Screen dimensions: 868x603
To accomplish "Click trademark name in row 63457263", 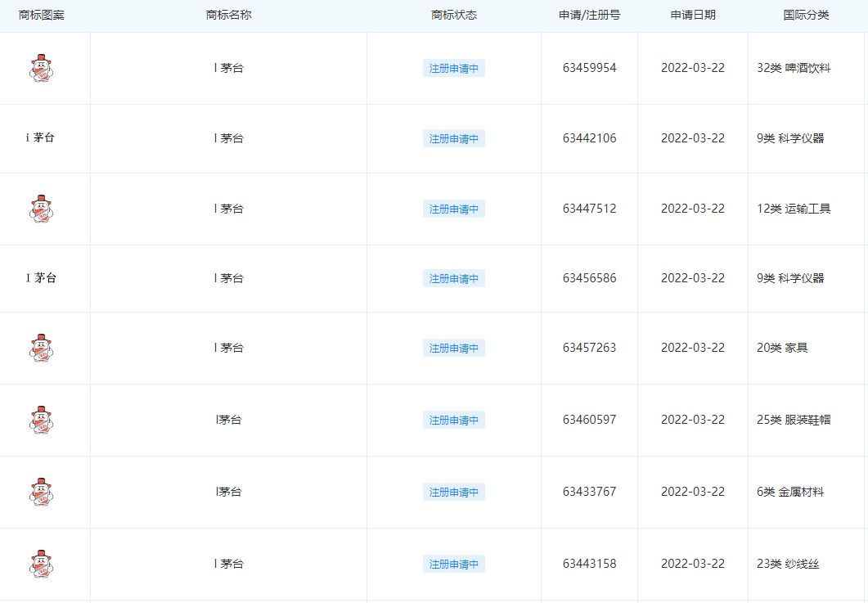I will (x=228, y=347).
